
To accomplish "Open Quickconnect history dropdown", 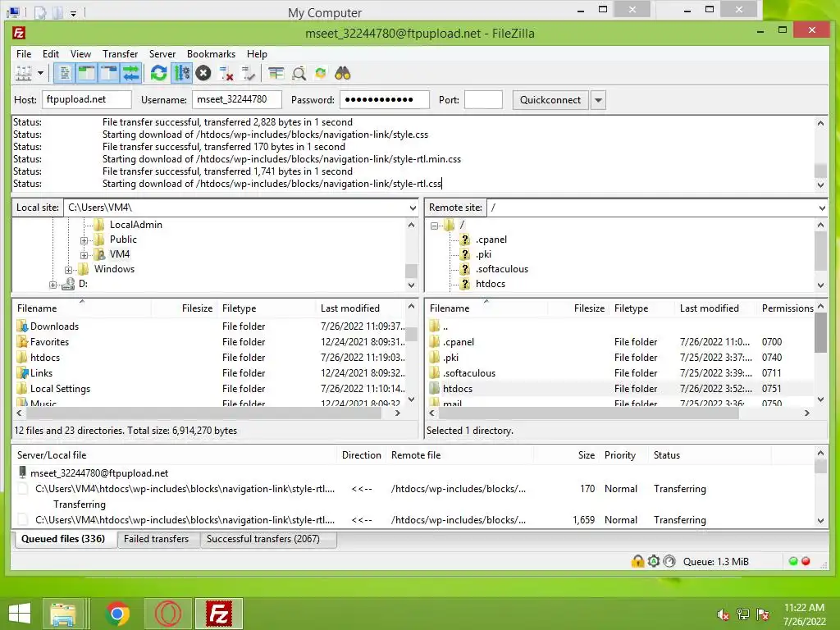I will (598, 100).
